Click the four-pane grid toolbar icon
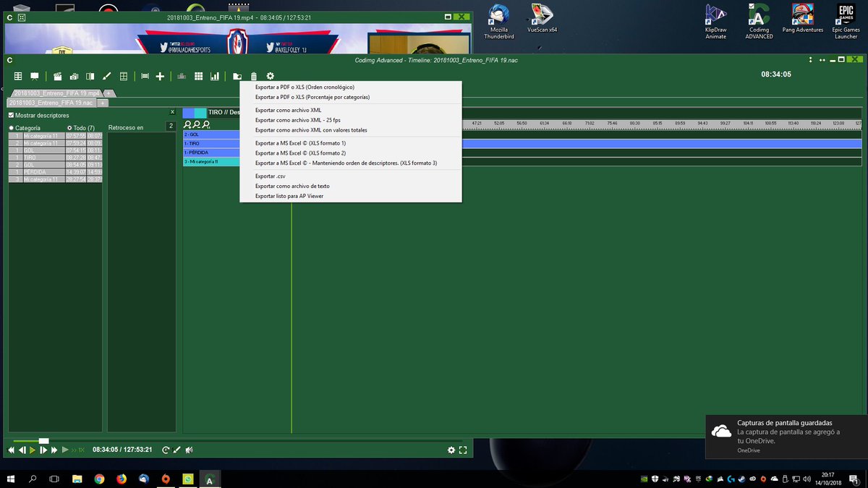Viewport: 868px width, 488px height. [x=124, y=76]
